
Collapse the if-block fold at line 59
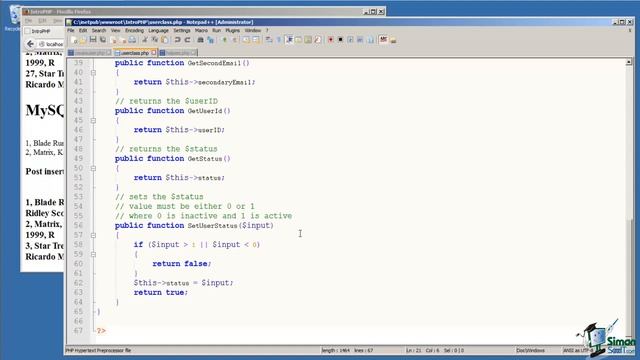click(x=93, y=254)
